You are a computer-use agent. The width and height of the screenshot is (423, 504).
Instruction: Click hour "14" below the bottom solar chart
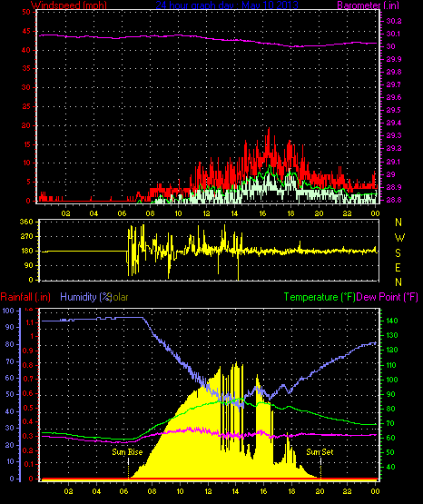(x=236, y=491)
